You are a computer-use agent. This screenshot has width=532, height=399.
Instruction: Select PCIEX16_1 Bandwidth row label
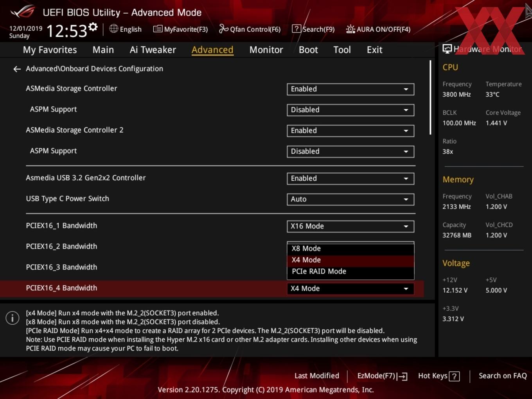(61, 226)
